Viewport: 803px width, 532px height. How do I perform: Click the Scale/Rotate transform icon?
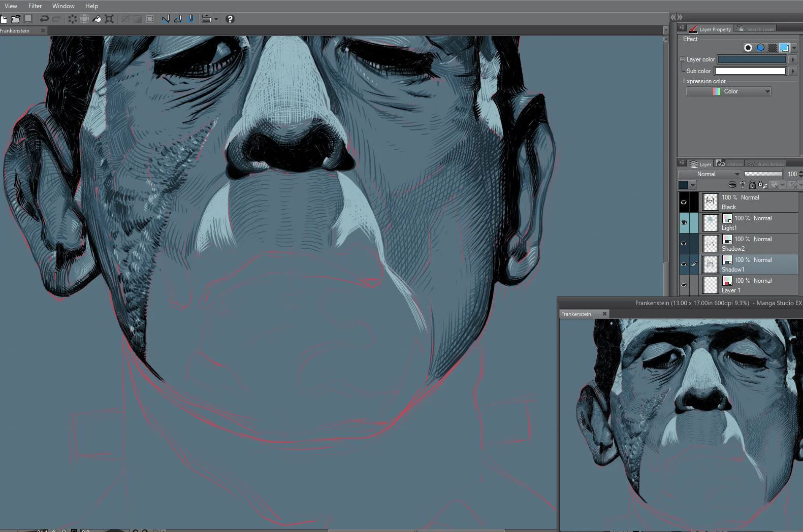pyautogui.click(x=109, y=19)
